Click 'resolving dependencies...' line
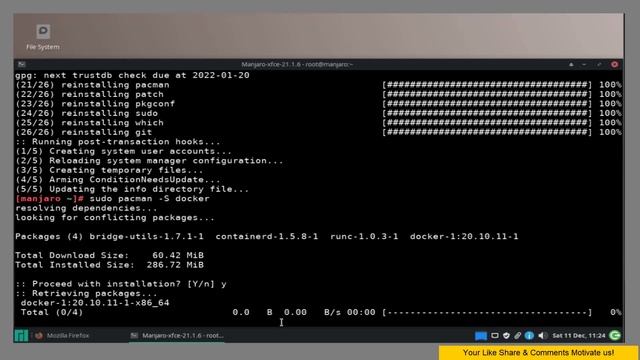This screenshot has width=640, height=360. click(86, 208)
